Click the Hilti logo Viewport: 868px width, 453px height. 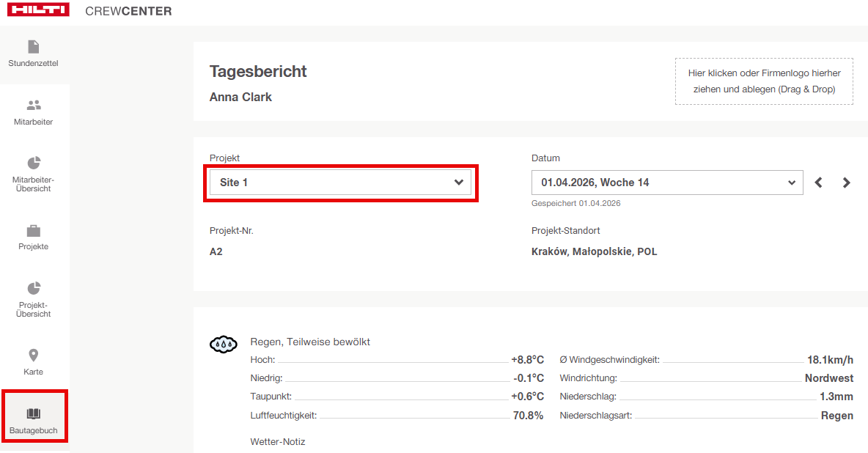coord(39,10)
